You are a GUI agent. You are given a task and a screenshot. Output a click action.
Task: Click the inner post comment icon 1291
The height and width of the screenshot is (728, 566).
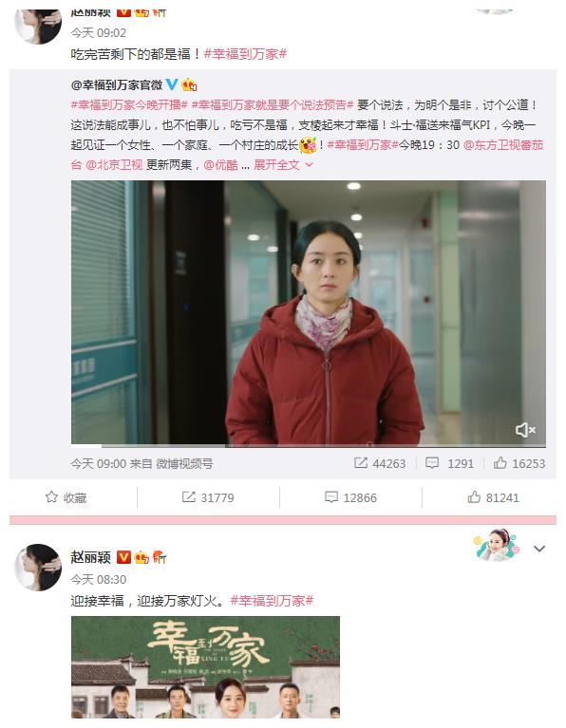[432, 463]
